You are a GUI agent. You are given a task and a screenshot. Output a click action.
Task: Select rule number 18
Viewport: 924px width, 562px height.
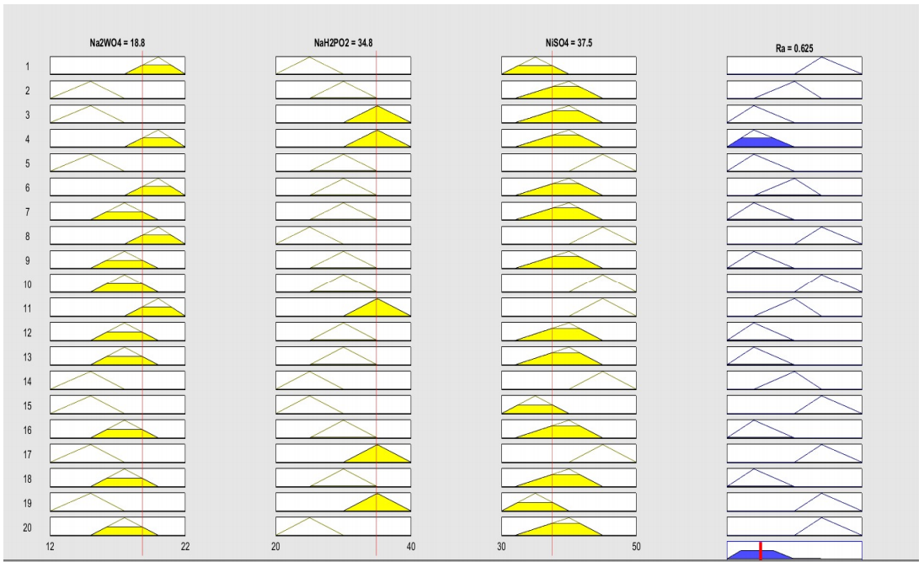tap(27, 479)
